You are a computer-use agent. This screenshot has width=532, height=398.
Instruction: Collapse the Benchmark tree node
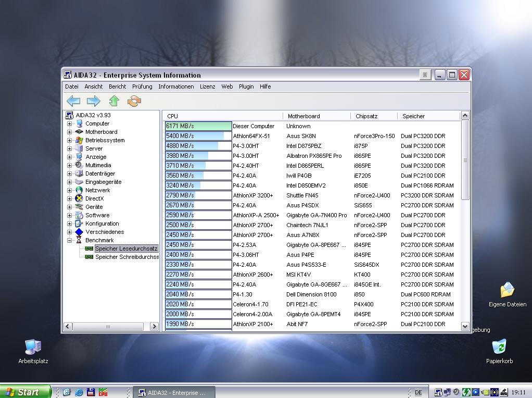point(69,241)
